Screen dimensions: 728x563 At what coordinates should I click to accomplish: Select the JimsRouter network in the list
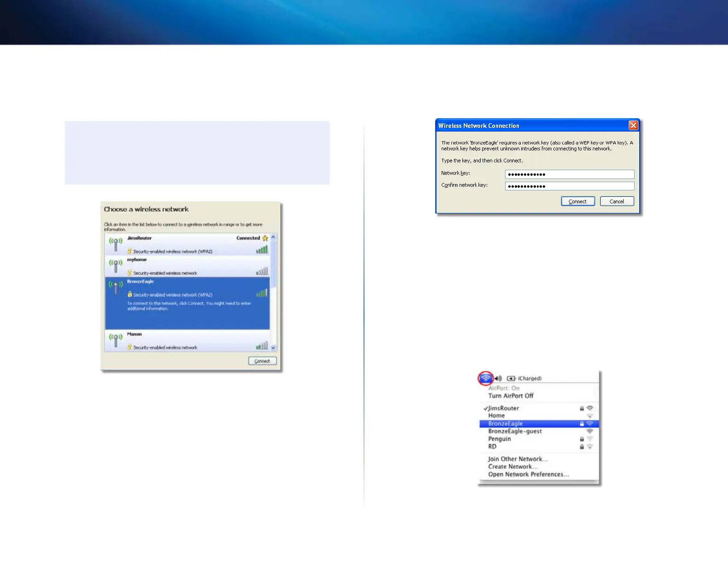coord(188,245)
